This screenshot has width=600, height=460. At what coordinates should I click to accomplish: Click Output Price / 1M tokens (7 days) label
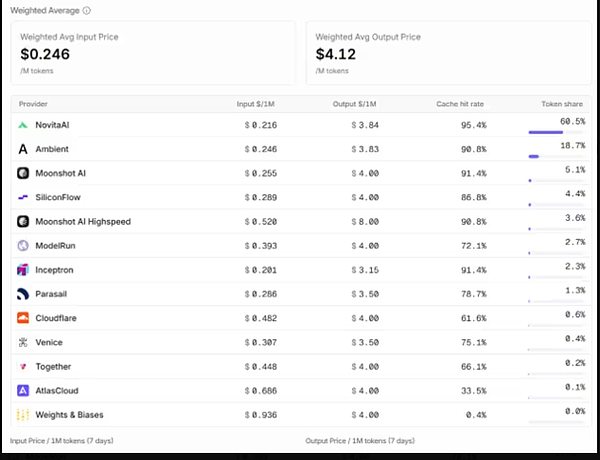tap(360, 440)
